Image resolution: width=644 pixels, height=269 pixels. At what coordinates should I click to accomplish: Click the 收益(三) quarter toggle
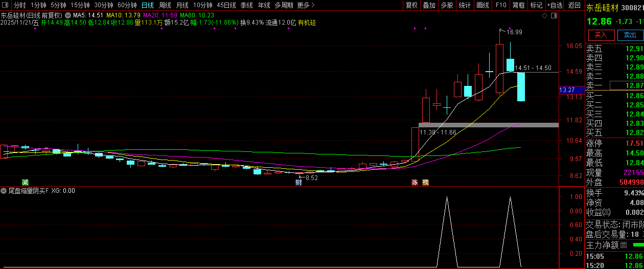(599, 212)
